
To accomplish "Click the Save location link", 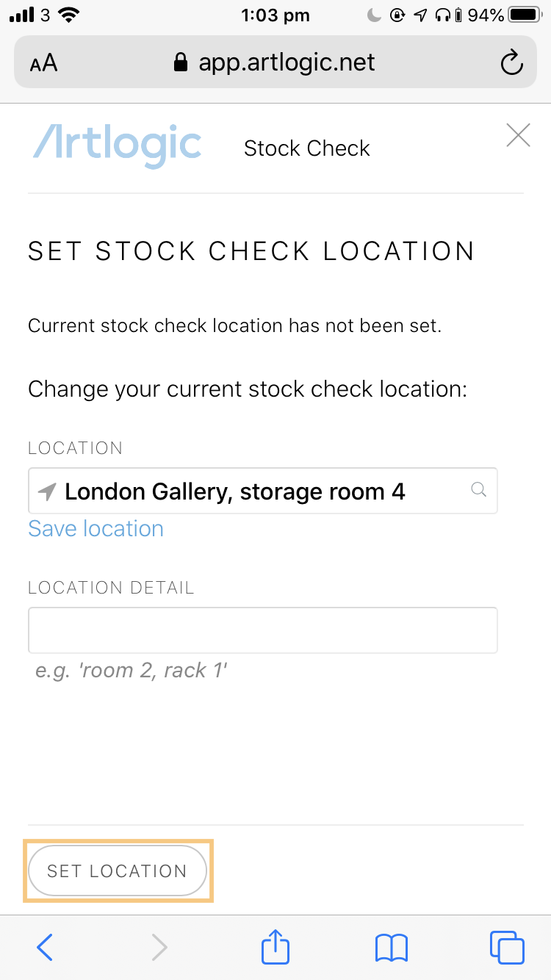I will coord(96,529).
